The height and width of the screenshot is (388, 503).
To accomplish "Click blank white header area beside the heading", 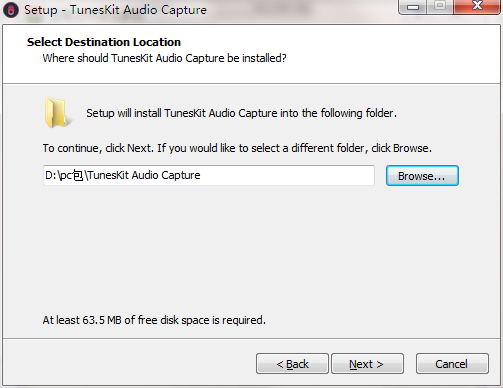I will pos(383,50).
